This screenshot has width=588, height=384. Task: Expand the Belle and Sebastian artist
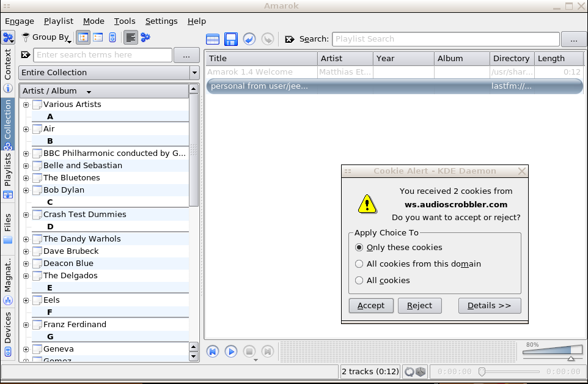[26, 166]
